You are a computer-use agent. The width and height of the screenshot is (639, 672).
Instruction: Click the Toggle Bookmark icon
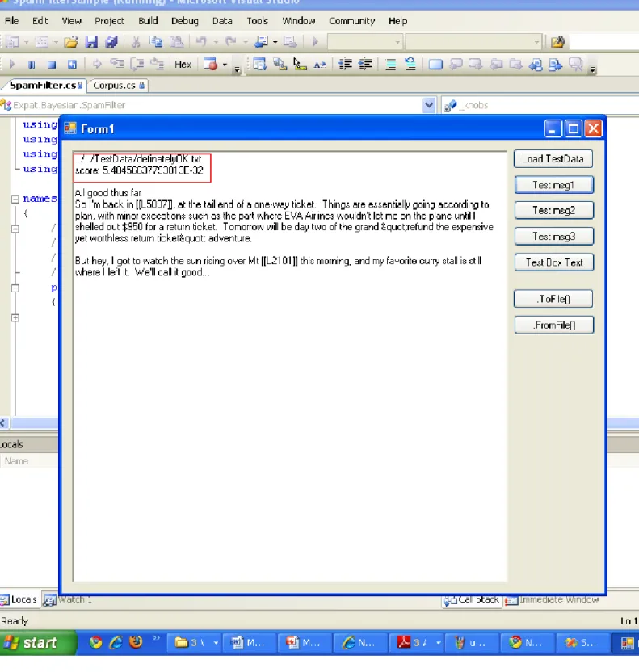click(x=435, y=65)
